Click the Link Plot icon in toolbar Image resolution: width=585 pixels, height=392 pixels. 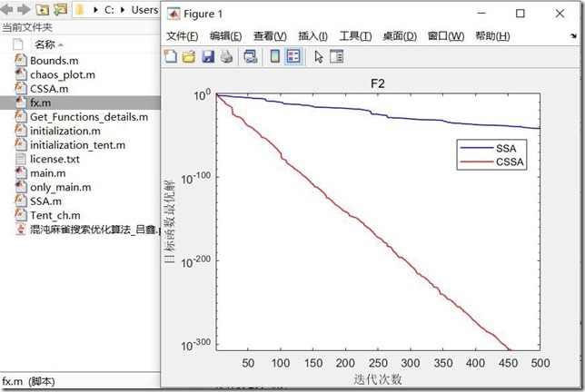[x=251, y=56]
